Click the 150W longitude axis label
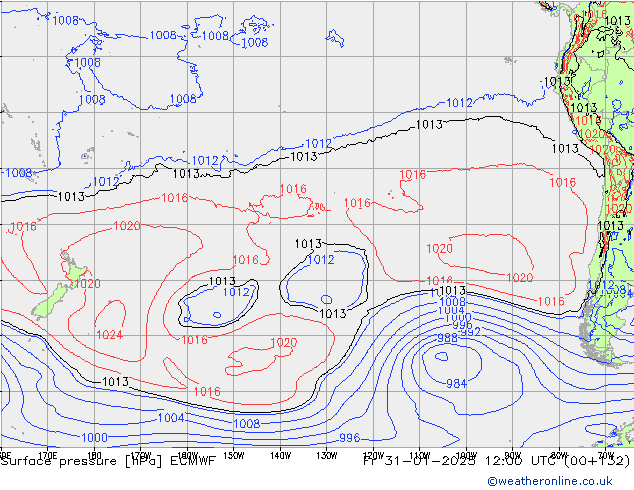The image size is (634, 490). tap(234, 456)
